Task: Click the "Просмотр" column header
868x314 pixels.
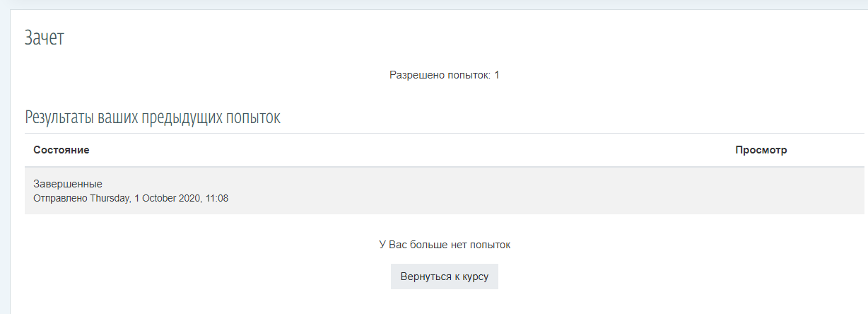Action: click(761, 150)
